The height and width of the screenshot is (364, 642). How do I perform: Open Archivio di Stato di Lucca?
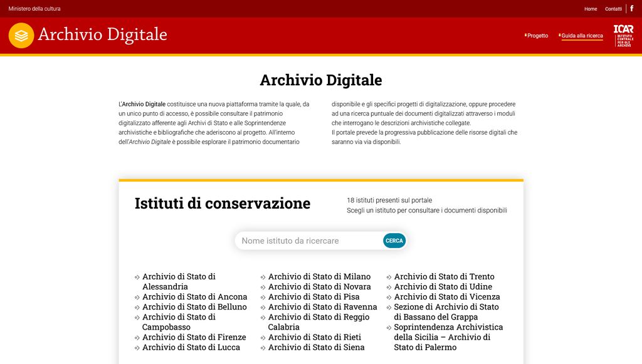pyautogui.click(x=191, y=347)
